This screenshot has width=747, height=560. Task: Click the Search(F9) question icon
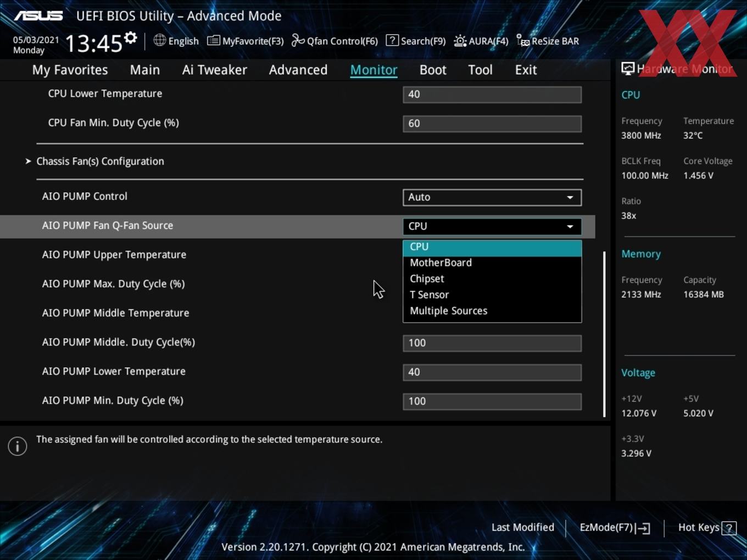tap(392, 40)
